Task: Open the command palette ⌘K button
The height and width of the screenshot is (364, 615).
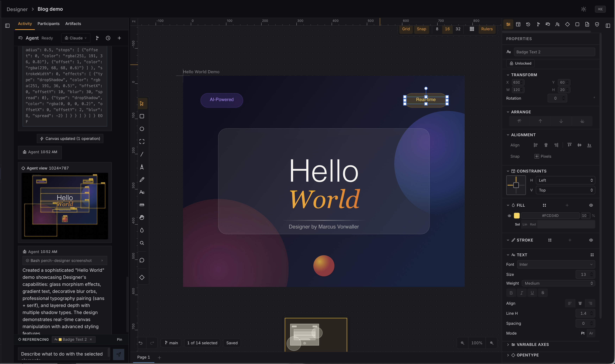Action: tap(600, 9)
